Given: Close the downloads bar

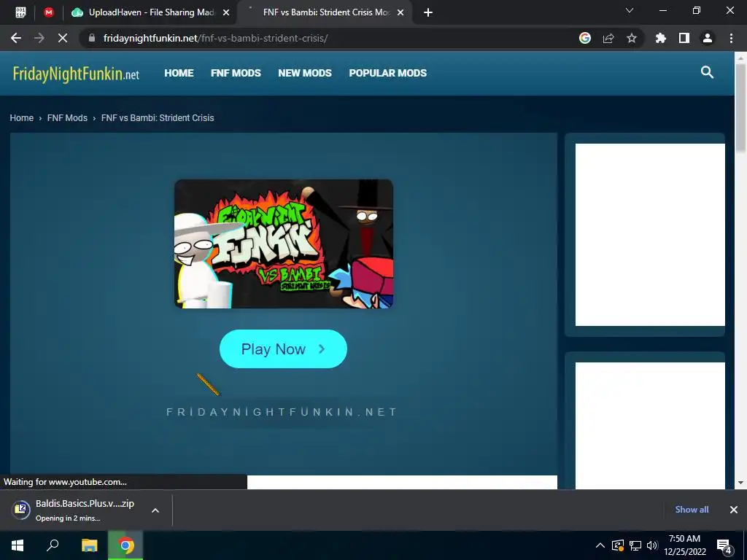Looking at the screenshot, I should coord(734,510).
